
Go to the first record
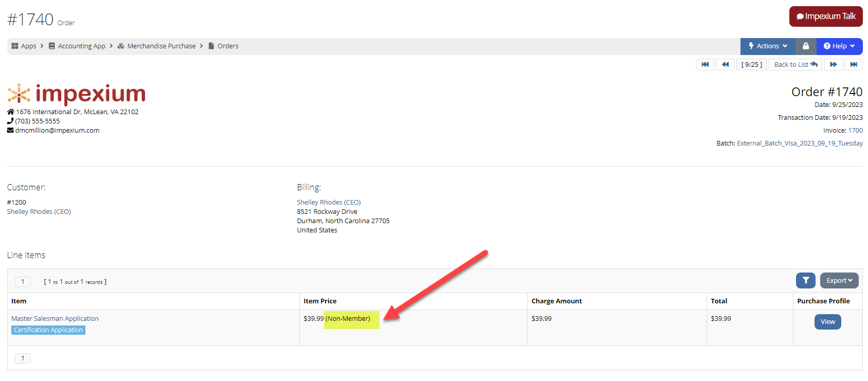705,64
